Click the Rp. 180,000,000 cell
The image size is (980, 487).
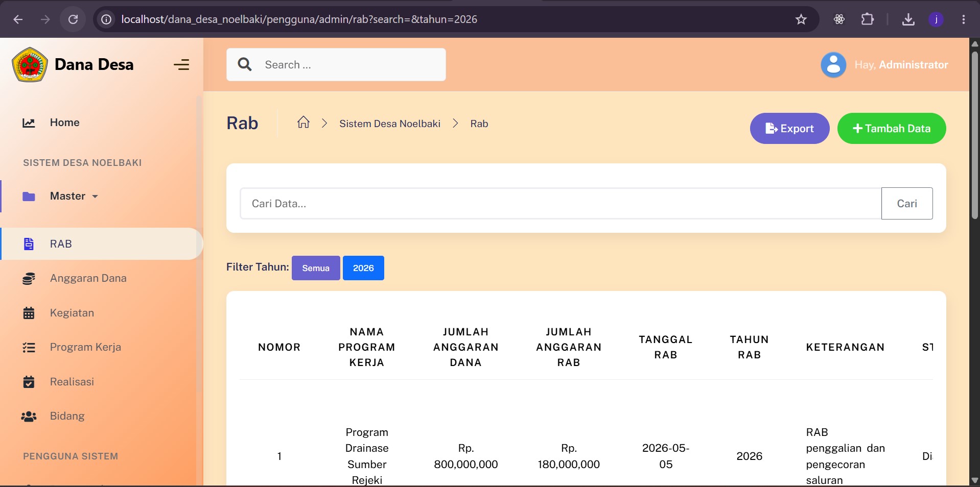[569, 456]
